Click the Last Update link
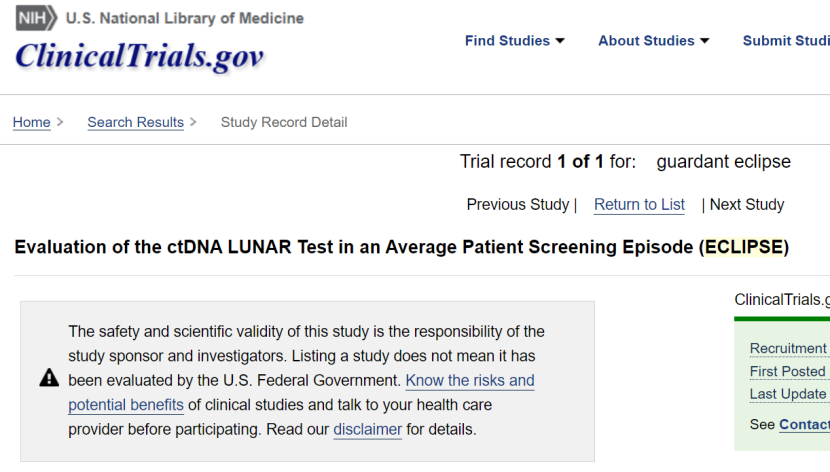 788,394
